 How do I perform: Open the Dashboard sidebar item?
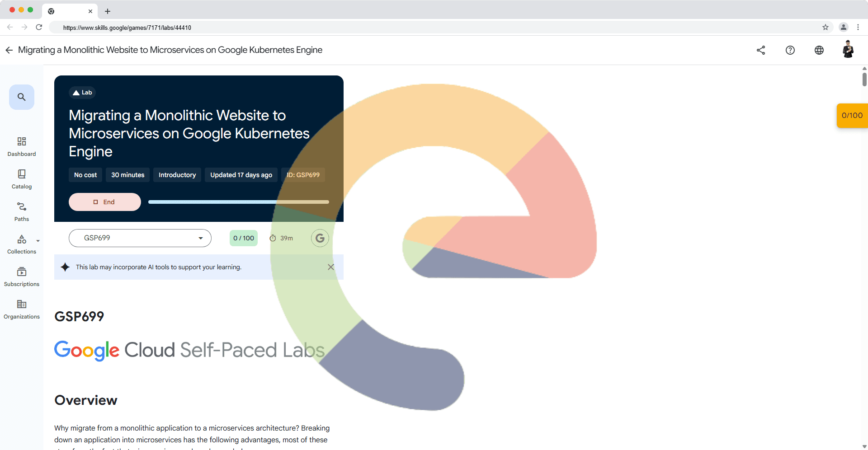22,147
